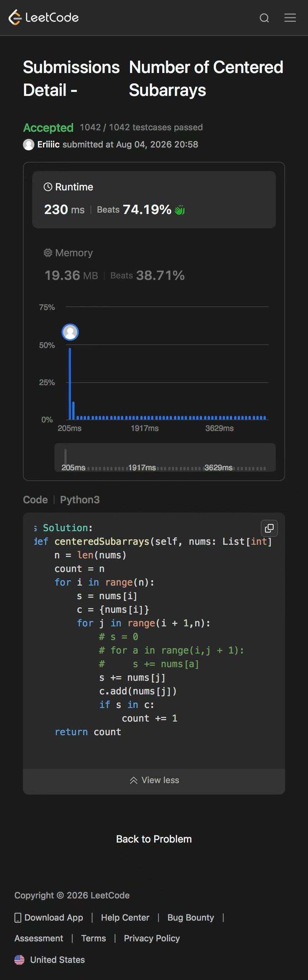Screen dimensions: 308x980
Task: Click the 75% y-axis label
Action: [x=47, y=307]
